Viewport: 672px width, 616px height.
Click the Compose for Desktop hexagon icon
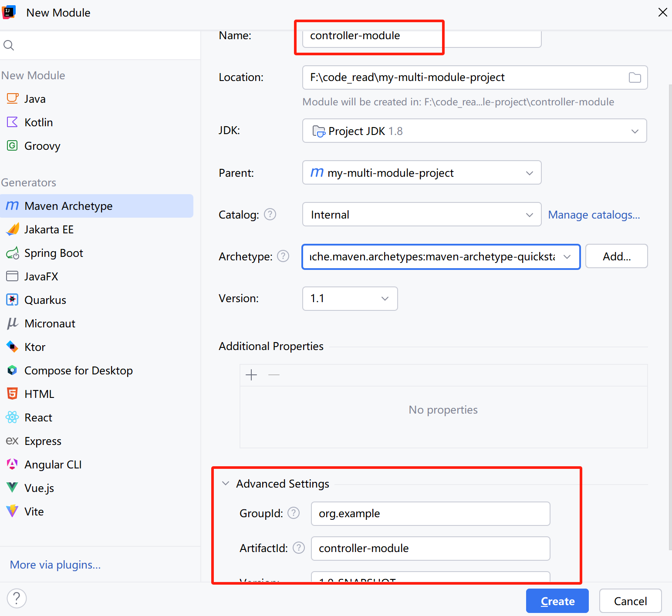[x=13, y=370]
